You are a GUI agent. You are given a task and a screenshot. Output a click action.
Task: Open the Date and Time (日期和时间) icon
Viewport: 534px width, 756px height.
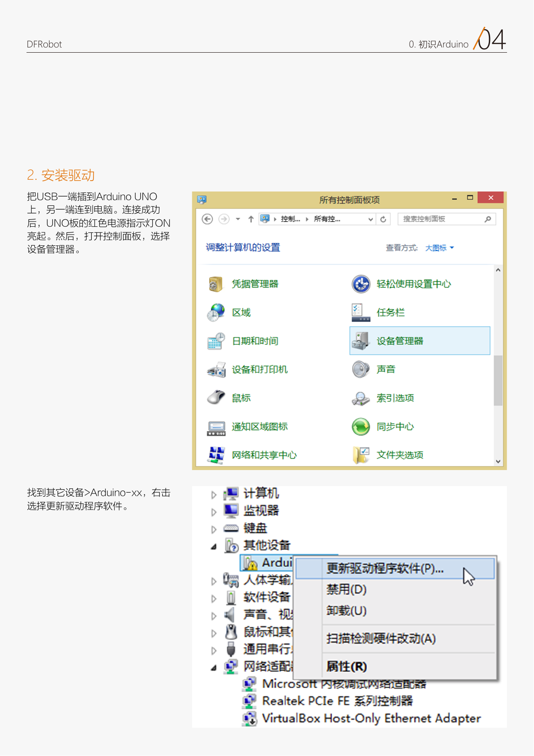[x=216, y=341]
